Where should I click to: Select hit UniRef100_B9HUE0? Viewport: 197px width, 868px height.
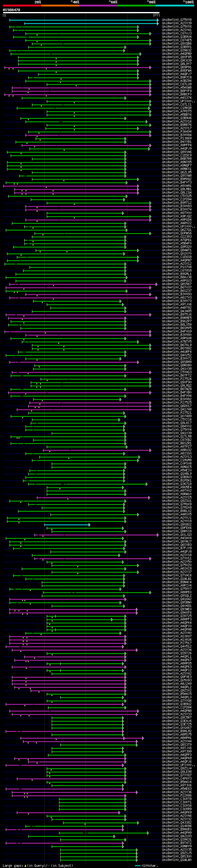(x=177, y=829)
